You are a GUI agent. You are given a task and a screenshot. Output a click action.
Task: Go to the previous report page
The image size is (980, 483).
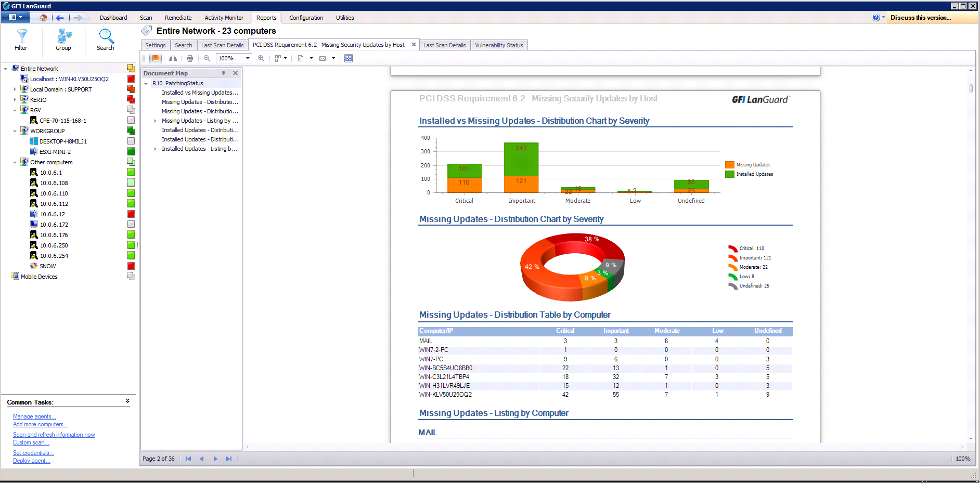coord(202,459)
